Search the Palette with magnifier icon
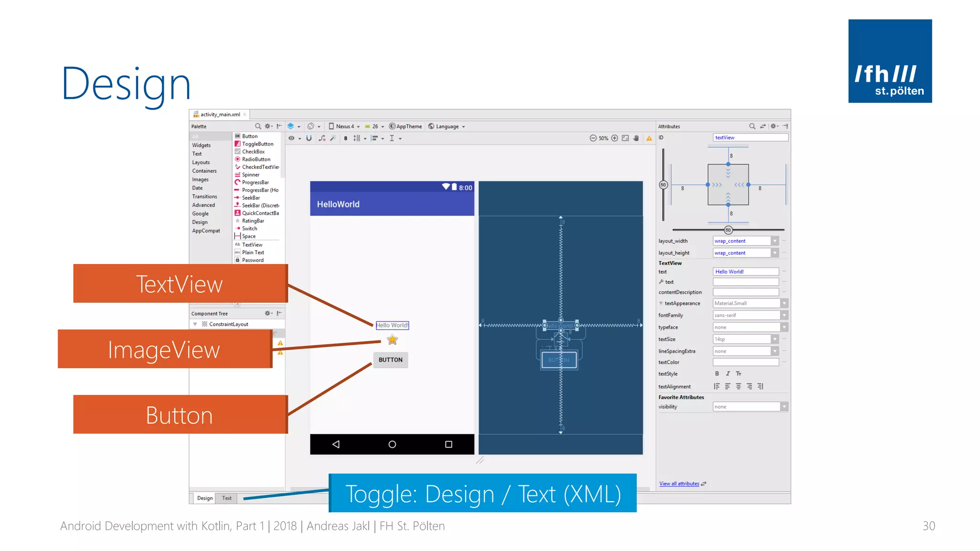Image resolution: width=980 pixels, height=551 pixels. point(258,126)
